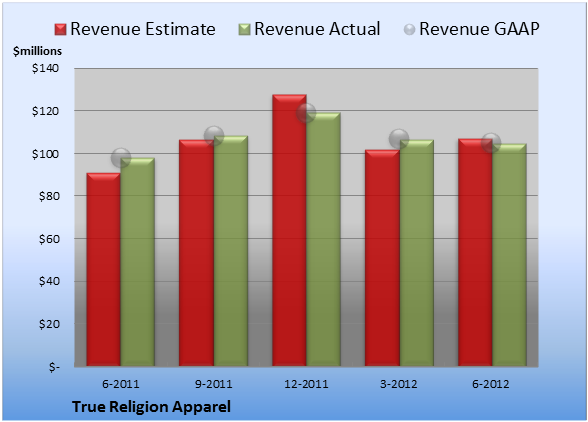Select the red estimate bar for 3-2012

(382, 258)
